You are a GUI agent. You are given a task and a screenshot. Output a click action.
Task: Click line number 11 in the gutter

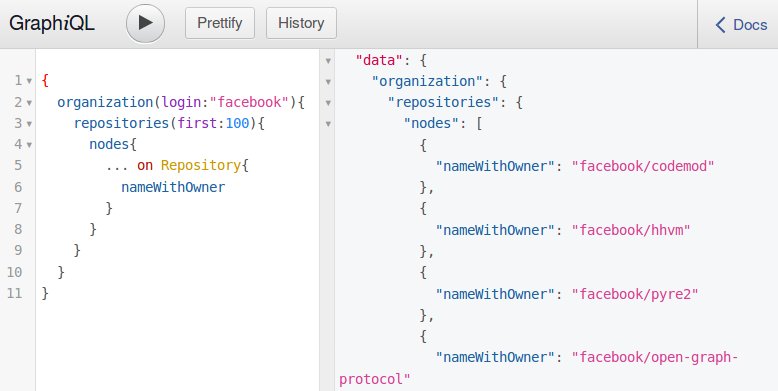click(14, 293)
